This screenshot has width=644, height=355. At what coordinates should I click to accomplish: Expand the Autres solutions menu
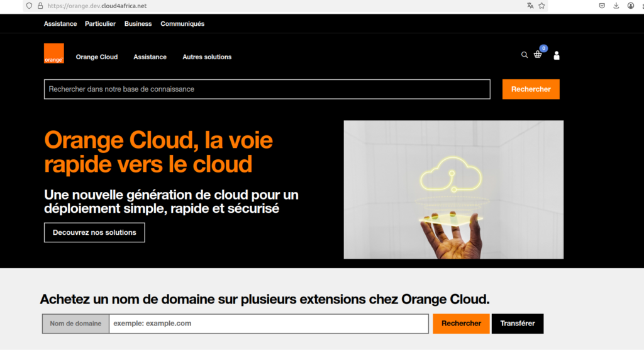pos(207,57)
